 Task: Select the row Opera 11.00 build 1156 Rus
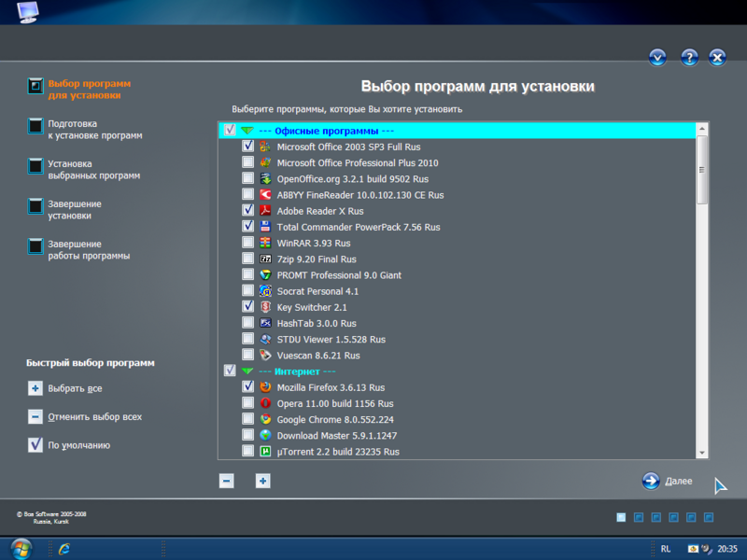click(x=457, y=403)
